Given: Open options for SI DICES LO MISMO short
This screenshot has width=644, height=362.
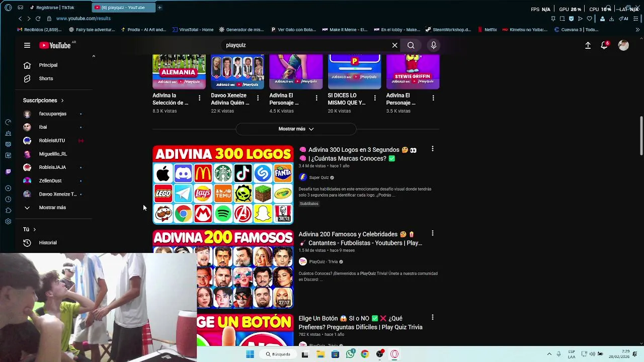Looking at the screenshot, I should click(x=374, y=98).
